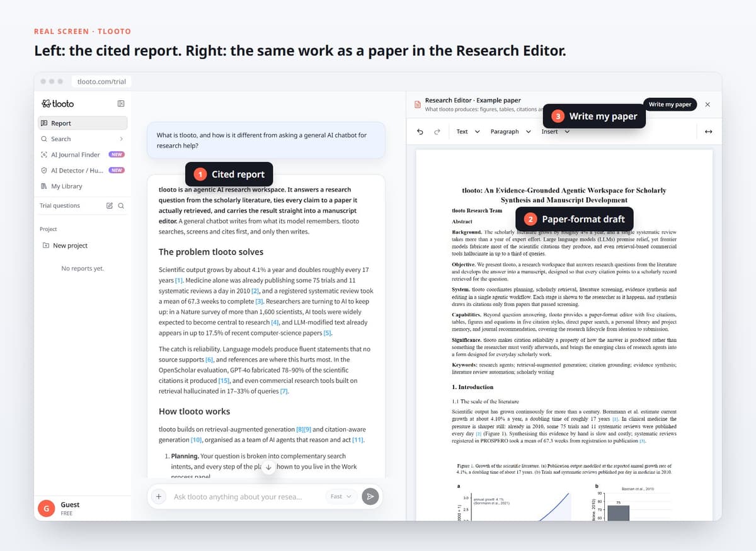Screen dimensions: 756x551
Task: Open My Library
Action: pos(83,186)
